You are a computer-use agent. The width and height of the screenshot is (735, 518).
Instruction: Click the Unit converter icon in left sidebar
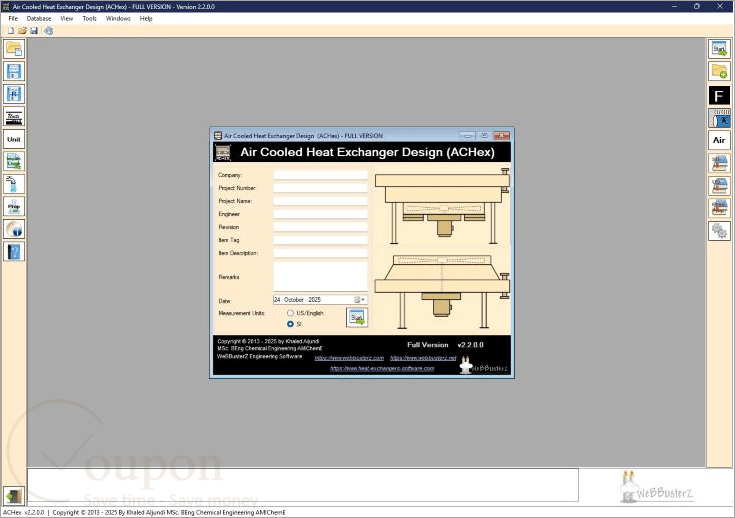coord(14,139)
